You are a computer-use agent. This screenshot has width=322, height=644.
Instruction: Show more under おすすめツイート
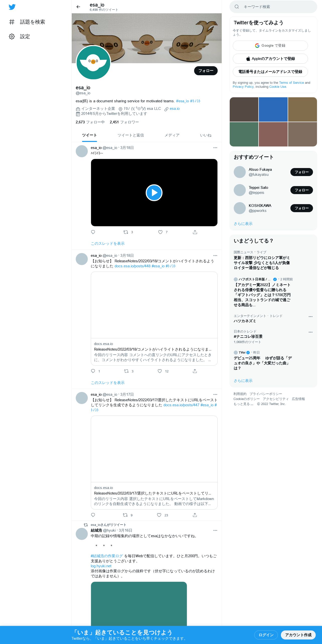243,224
